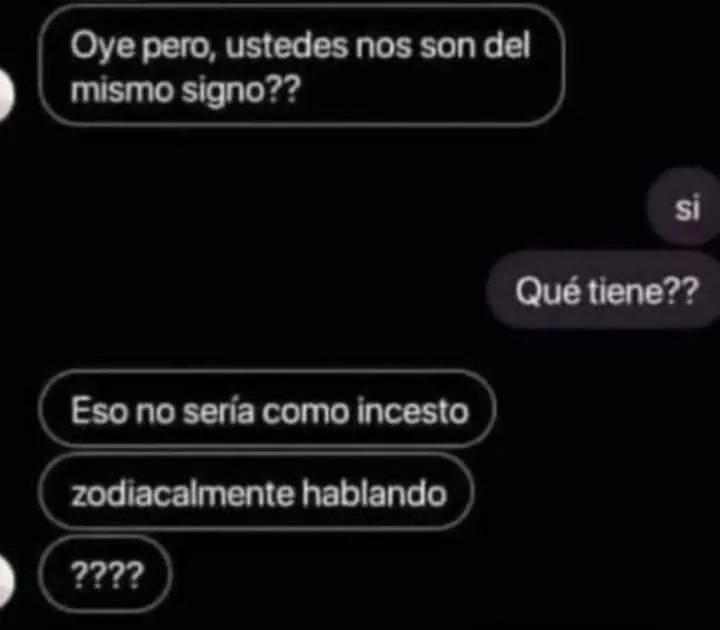
Task: Click the 'Eso no sería como incesto' bubble
Action: click(x=267, y=409)
